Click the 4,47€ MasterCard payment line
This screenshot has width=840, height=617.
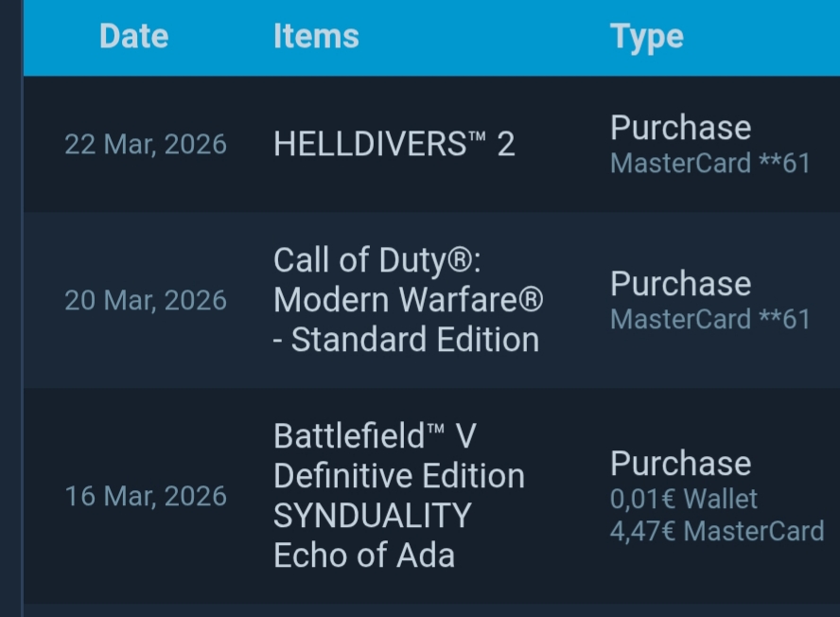click(717, 531)
